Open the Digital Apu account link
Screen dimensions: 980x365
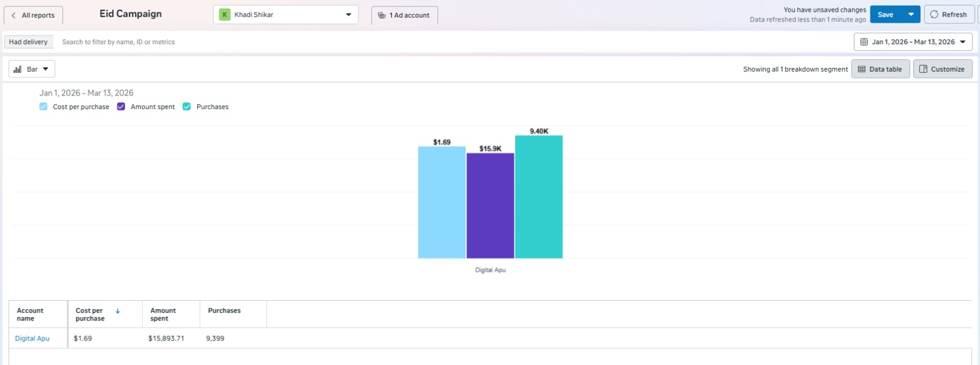(32, 338)
